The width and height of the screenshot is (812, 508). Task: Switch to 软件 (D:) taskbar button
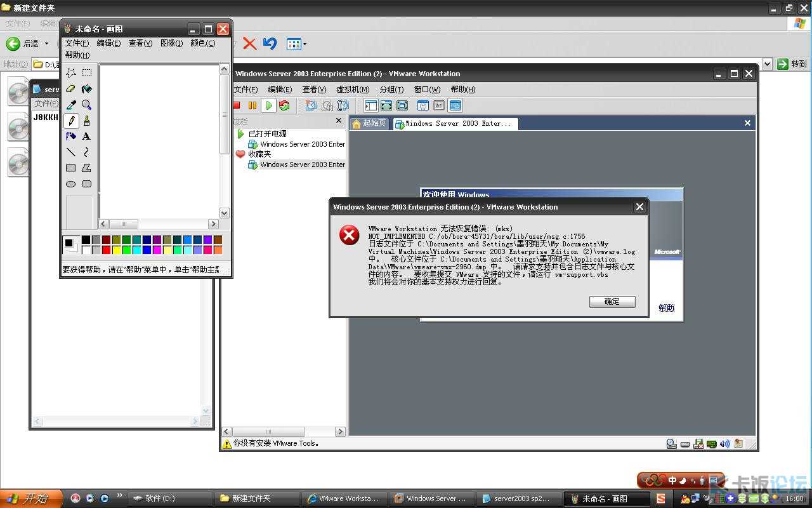[171, 498]
